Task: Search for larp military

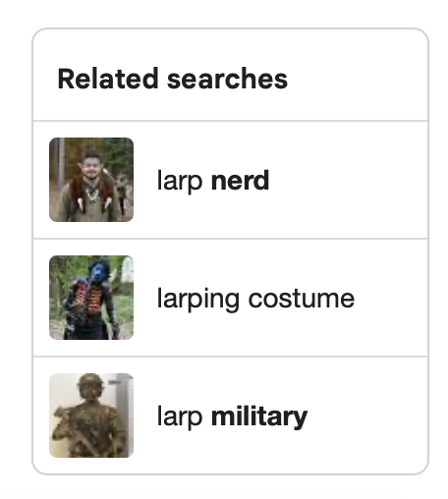Action: (x=232, y=416)
